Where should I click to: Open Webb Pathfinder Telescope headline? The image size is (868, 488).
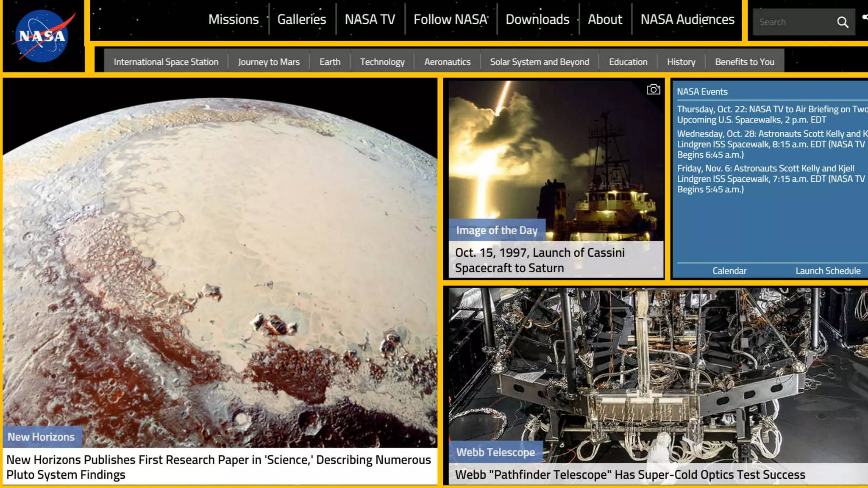click(630, 474)
